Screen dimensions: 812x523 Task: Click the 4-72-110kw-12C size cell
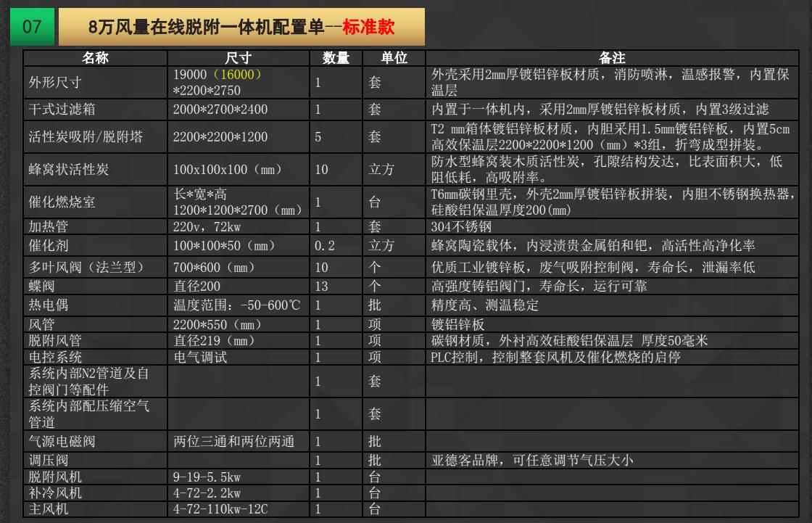point(239,509)
